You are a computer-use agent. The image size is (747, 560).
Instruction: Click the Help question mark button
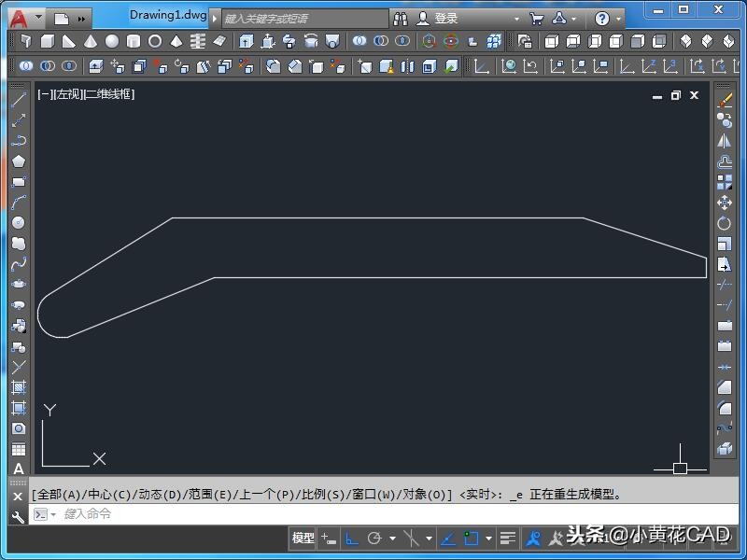[602, 19]
